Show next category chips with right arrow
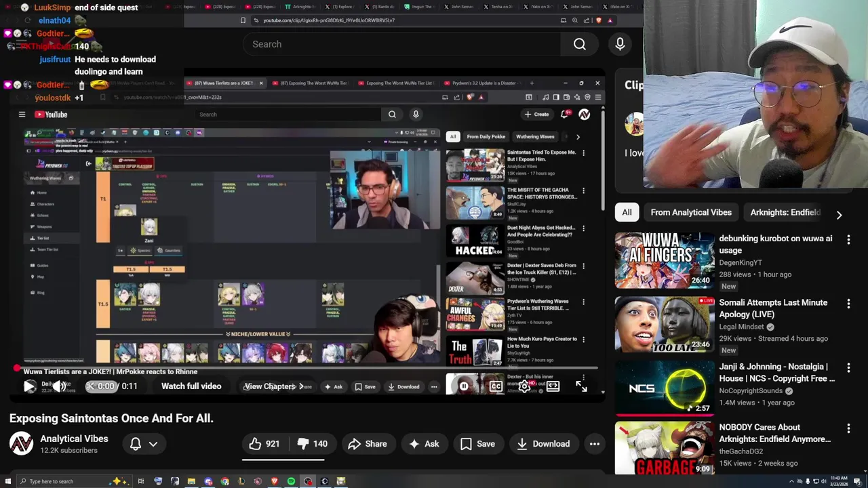 (839, 214)
